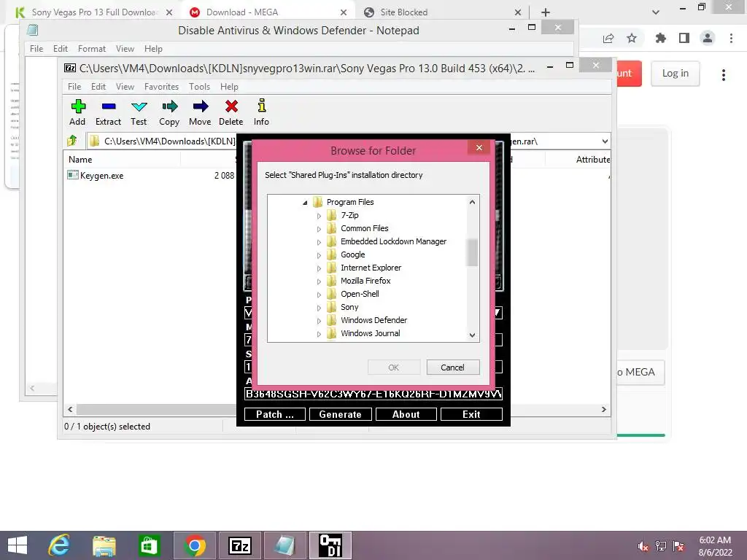The width and height of the screenshot is (747, 560).
Task: Launch Internet Explorer from the taskbar
Action: (60, 545)
